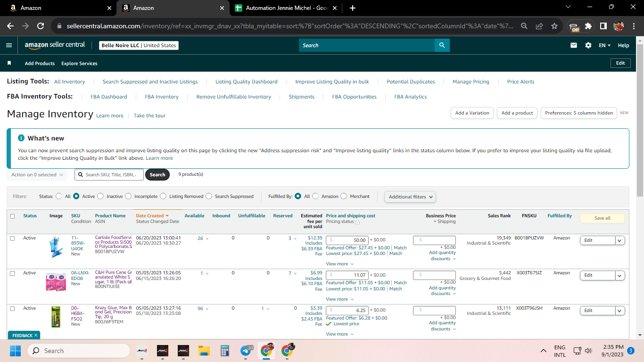Open the Additional filters dropdown
The width and height of the screenshot is (644, 362).
410,197
